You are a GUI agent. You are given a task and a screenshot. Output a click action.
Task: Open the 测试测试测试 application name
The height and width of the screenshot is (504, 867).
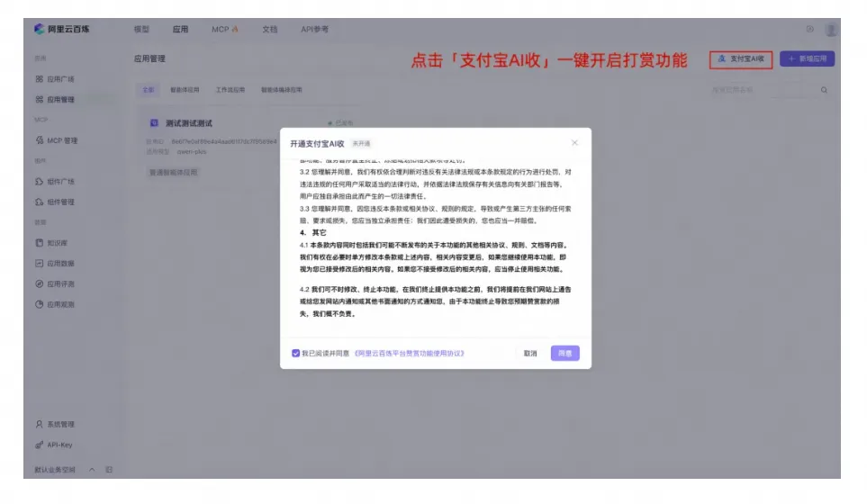coord(188,123)
